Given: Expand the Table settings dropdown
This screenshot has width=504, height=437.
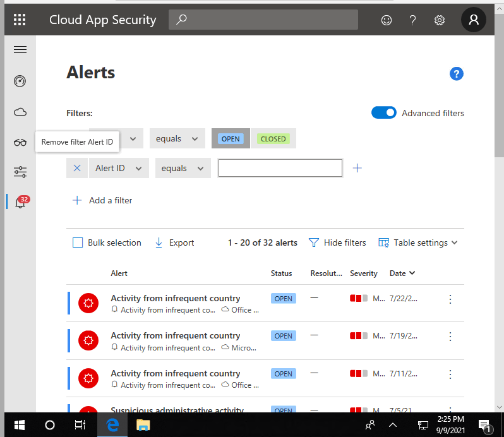Looking at the screenshot, I should click(418, 242).
